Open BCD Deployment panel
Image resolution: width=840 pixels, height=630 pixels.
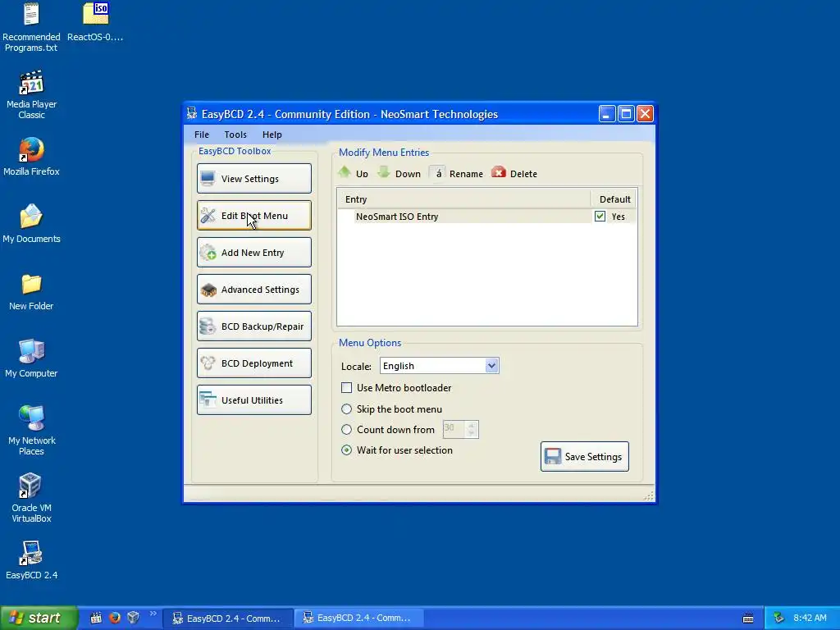pyautogui.click(x=254, y=363)
